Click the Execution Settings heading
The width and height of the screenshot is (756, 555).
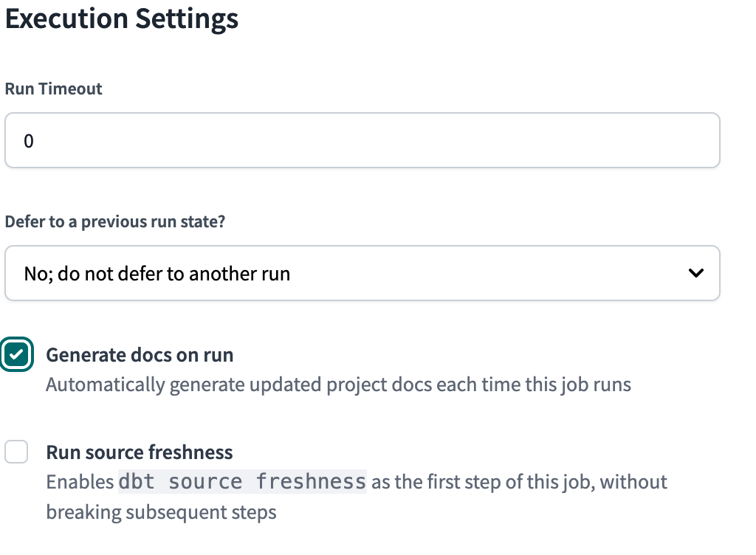122,18
